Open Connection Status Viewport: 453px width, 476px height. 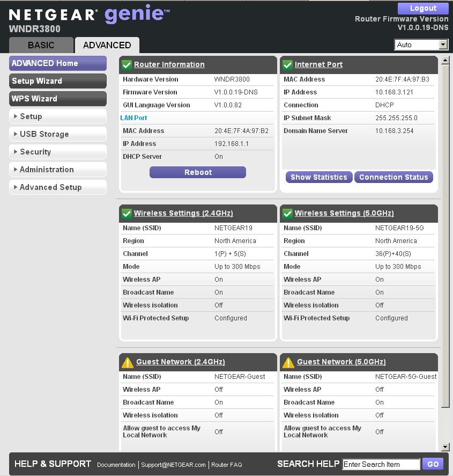(x=393, y=177)
